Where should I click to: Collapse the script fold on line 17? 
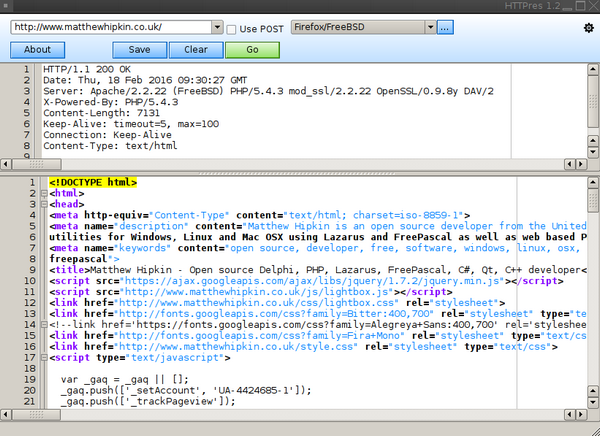(x=44, y=358)
